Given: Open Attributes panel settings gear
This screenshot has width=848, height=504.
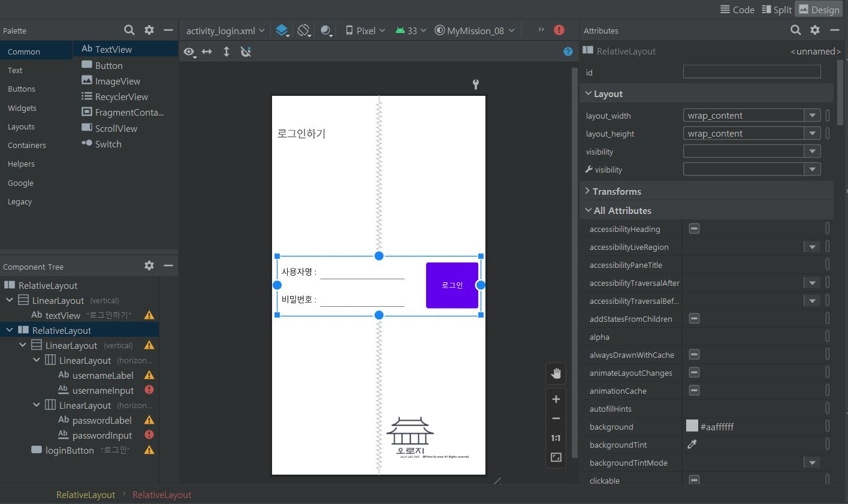Looking at the screenshot, I should [x=815, y=30].
